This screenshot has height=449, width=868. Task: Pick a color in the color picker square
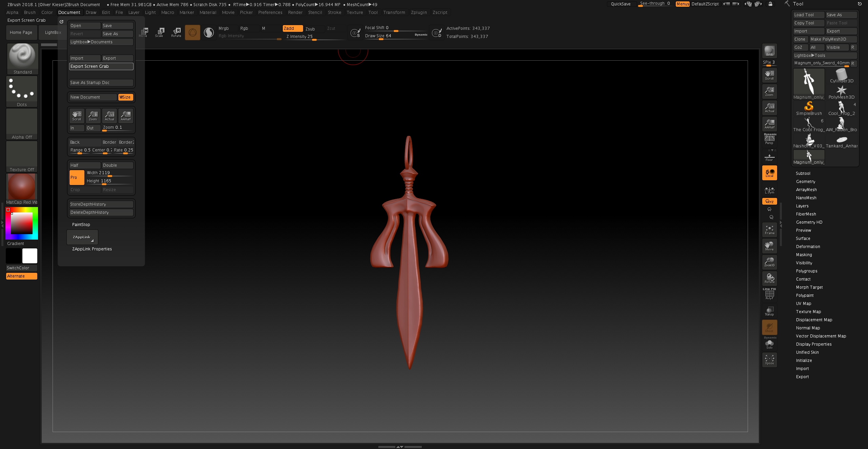22,223
